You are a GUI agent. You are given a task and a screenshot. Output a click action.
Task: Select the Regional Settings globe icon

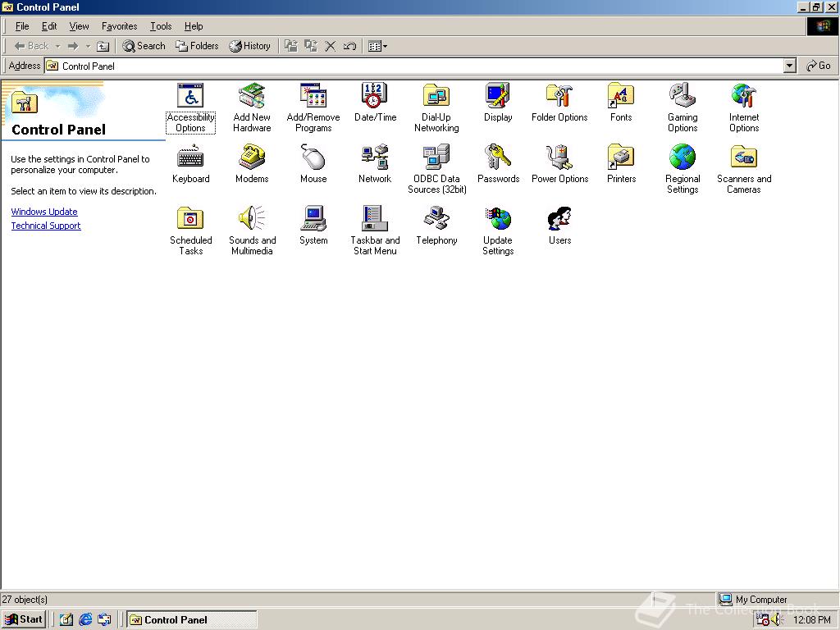(682, 157)
